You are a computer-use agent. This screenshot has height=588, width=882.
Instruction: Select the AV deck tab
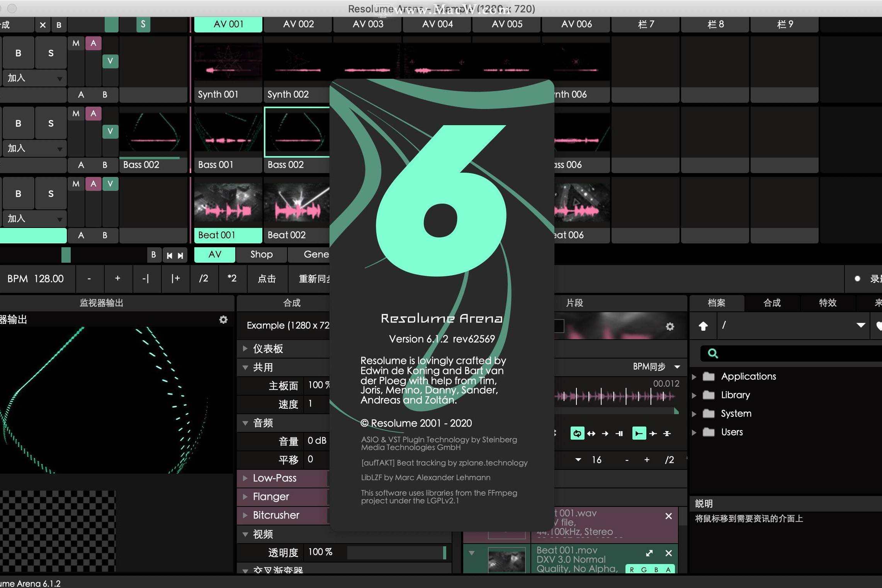pos(214,255)
